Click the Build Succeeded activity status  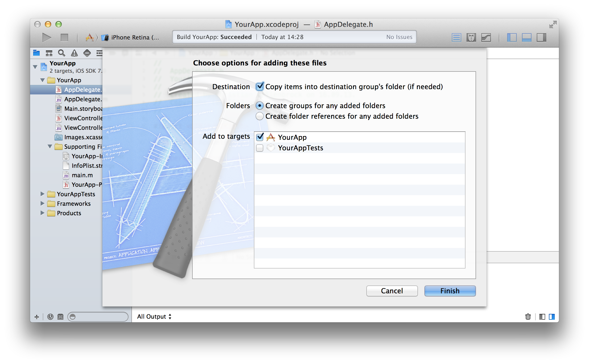coord(214,37)
